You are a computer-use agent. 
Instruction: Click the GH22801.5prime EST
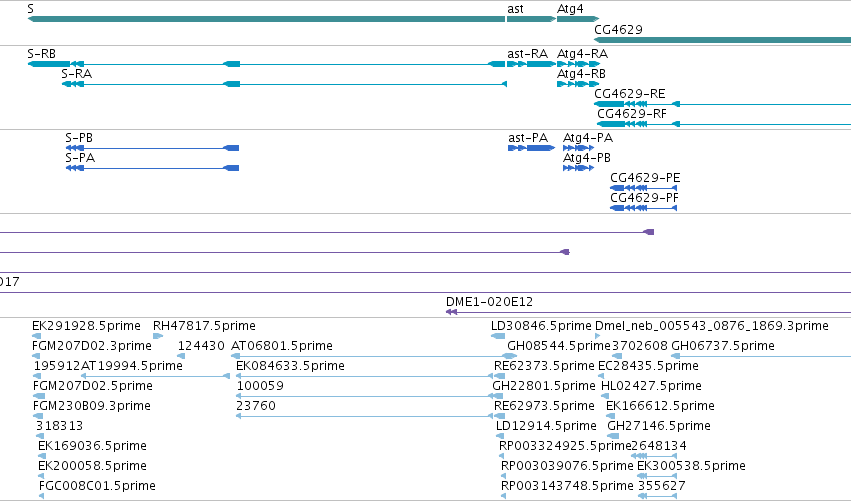[498, 396]
